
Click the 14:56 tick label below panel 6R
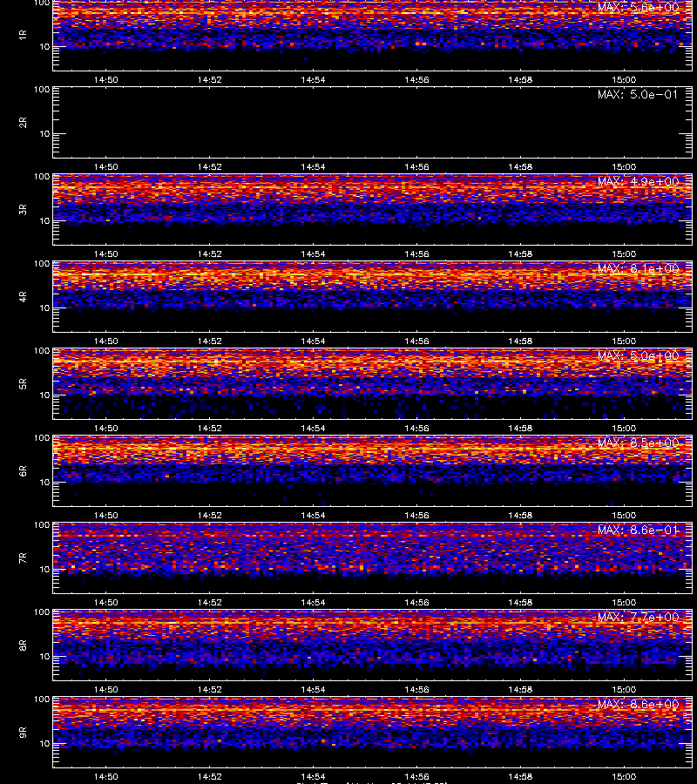416,516
